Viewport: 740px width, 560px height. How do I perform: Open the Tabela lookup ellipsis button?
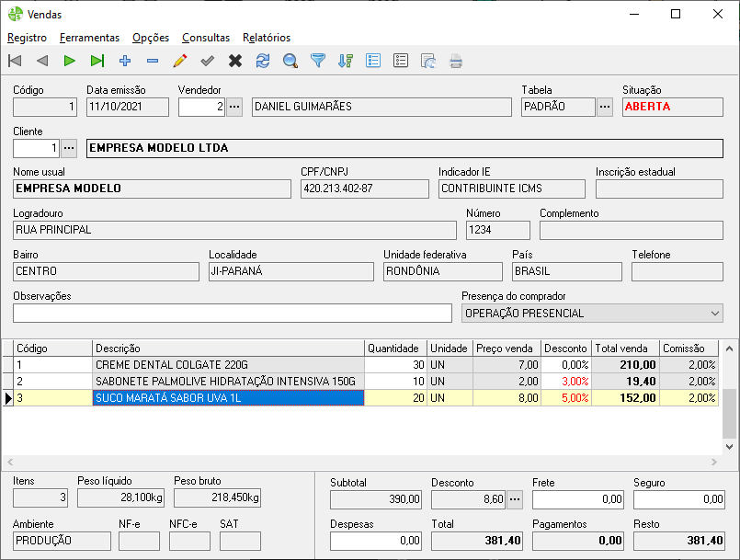click(604, 107)
